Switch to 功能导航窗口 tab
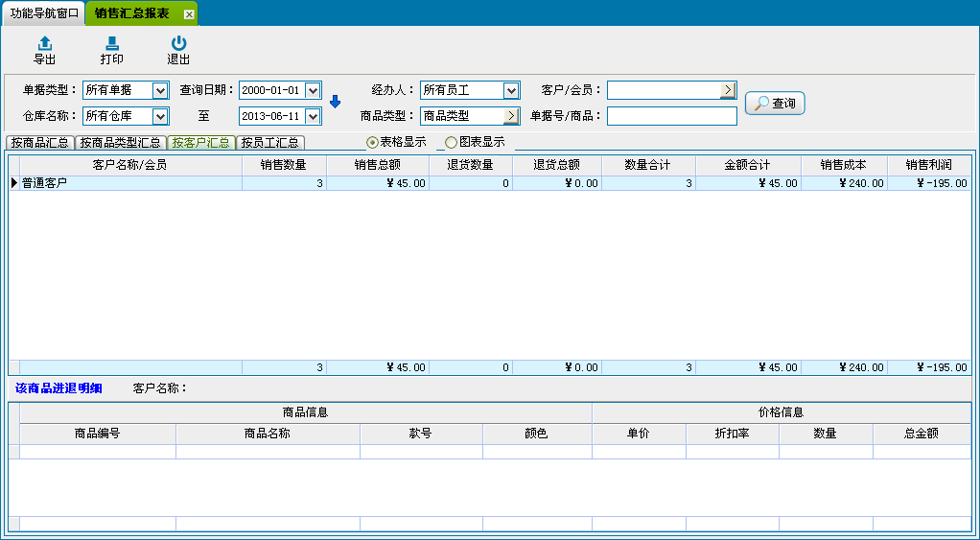 (x=44, y=13)
